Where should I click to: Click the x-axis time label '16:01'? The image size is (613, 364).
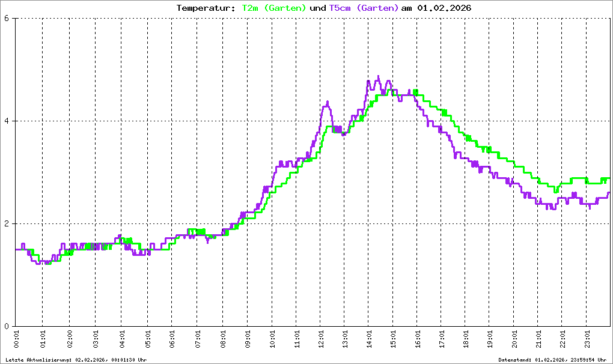tap(417, 339)
